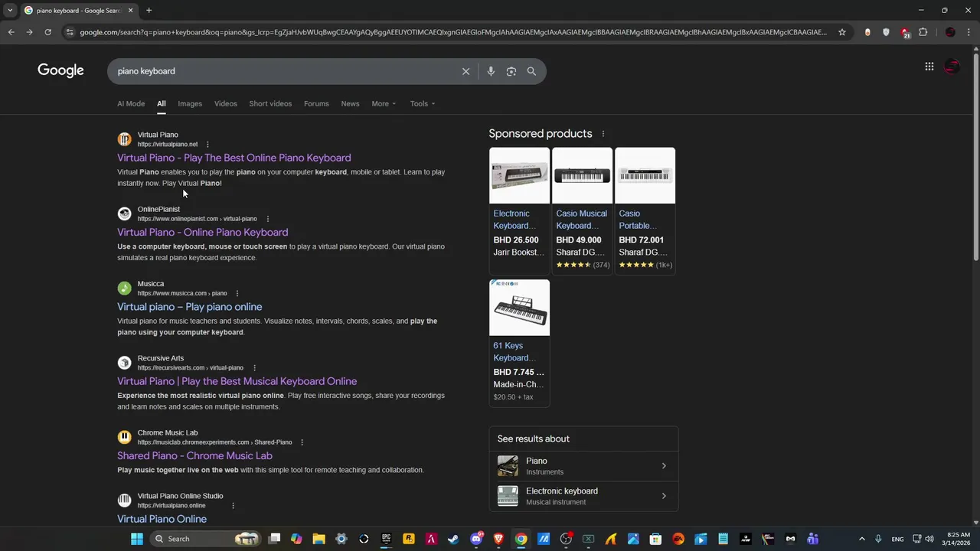This screenshot has height=551, width=980.
Task: Open options for the OnlinePianist result
Action: (267, 219)
